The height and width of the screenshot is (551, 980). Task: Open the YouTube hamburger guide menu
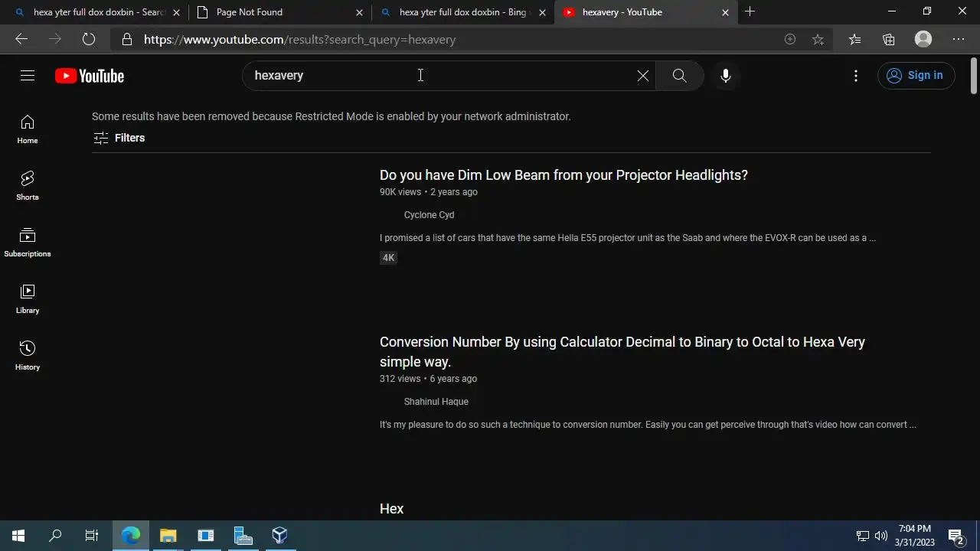click(28, 75)
